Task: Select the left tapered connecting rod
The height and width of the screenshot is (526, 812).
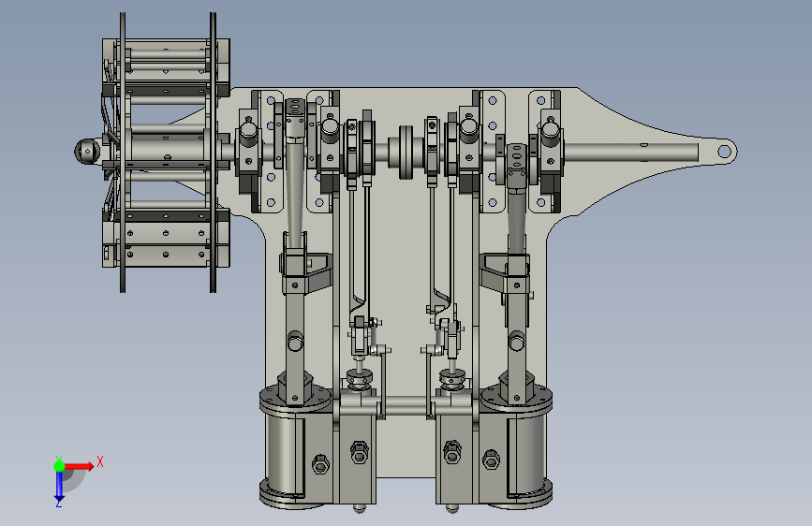Action: 295,192
